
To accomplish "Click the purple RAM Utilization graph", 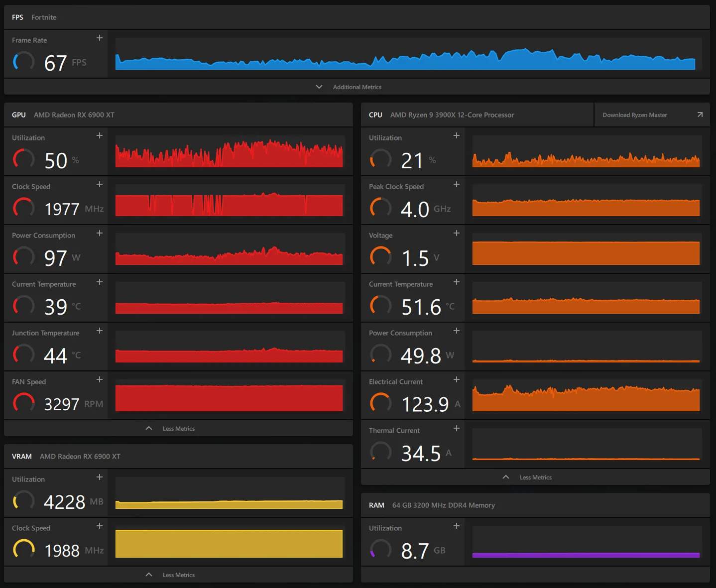I will coord(586,542).
